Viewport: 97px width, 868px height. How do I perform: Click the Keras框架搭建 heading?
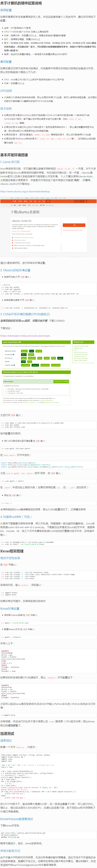[x=12, y=551]
